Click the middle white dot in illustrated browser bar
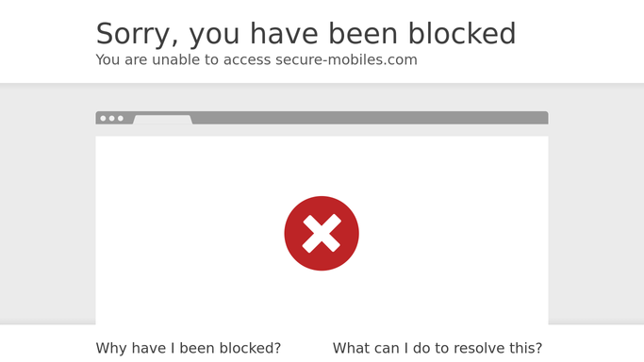644x362 pixels. pyautogui.click(x=111, y=118)
